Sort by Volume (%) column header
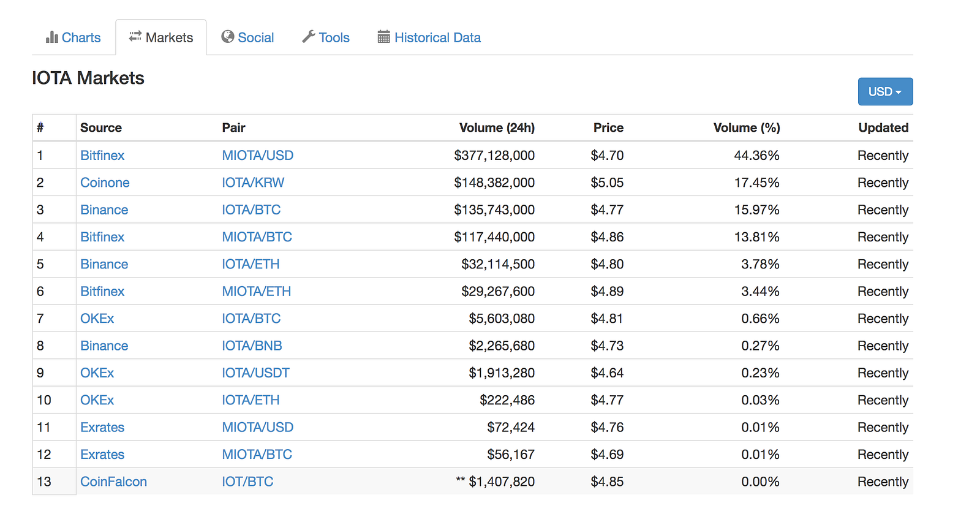 coord(747,127)
